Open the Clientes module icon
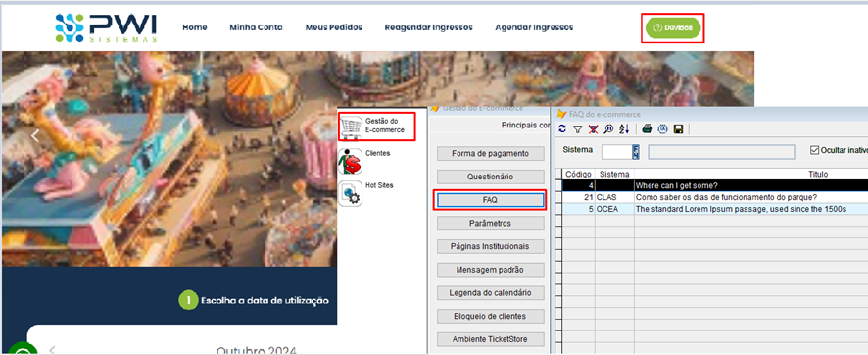The width and height of the screenshot is (868, 355). click(350, 162)
